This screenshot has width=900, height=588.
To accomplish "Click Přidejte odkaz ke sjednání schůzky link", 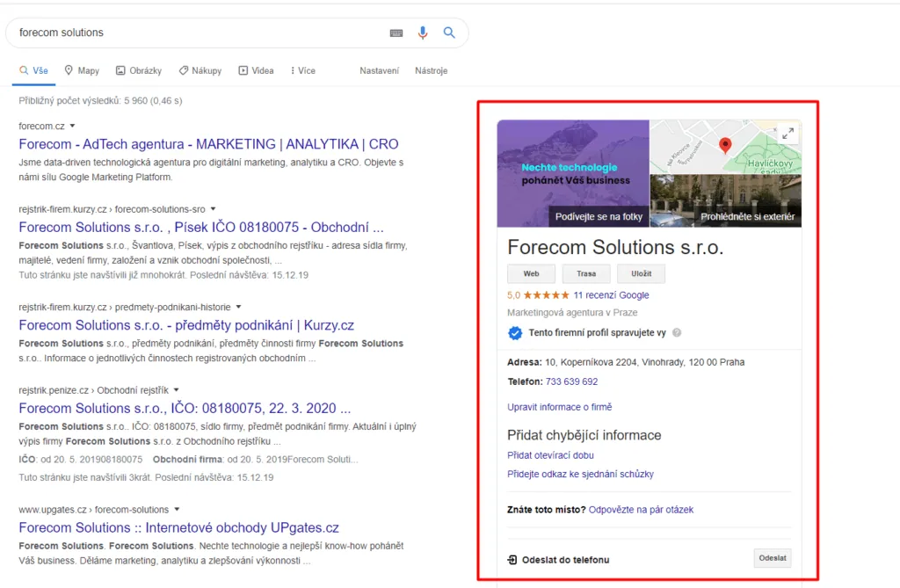I will [x=580, y=475].
